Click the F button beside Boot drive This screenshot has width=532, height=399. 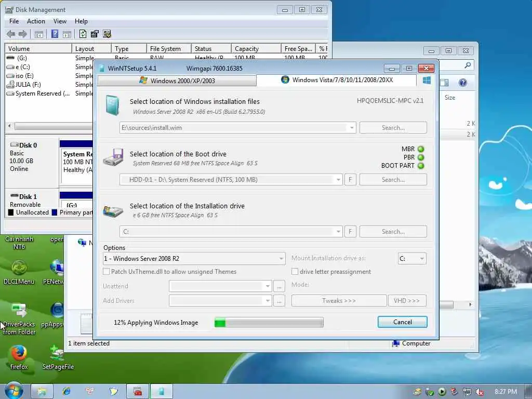point(350,180)
